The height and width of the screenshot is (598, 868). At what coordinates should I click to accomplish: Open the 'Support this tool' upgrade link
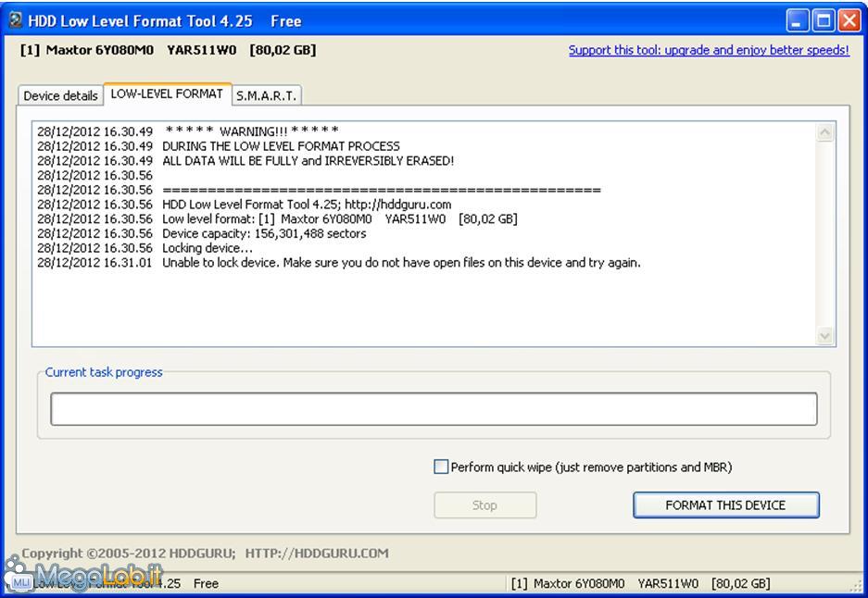pos(709,50)
